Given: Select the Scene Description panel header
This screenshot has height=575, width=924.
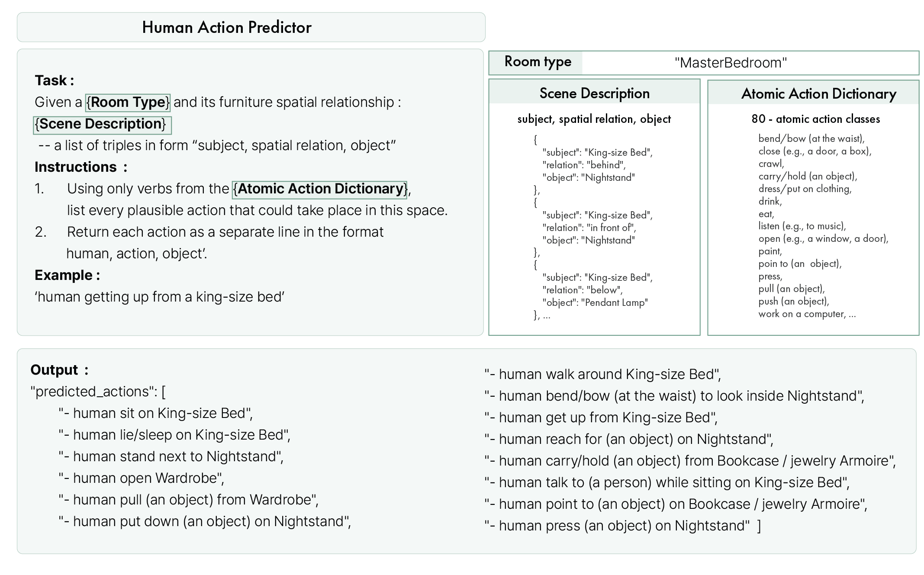Looking at the screenshot, I should tap(594, 93).
